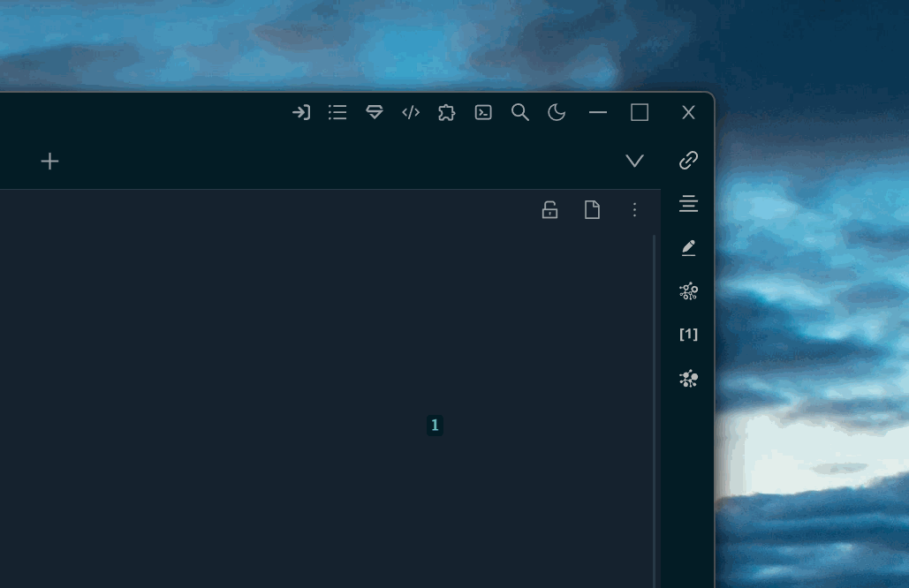Open a new tab with the plus
Image resolution: width=909 pixels, height=588 pixels.
point(49,161)
